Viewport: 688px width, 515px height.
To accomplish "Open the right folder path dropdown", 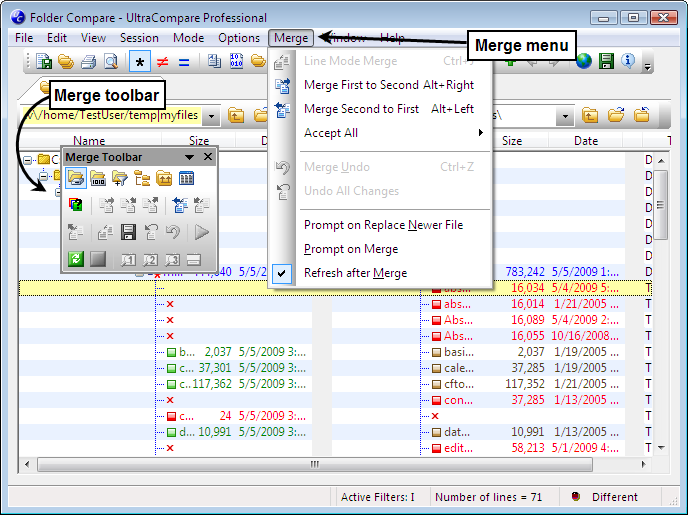I will pos(565,116).
